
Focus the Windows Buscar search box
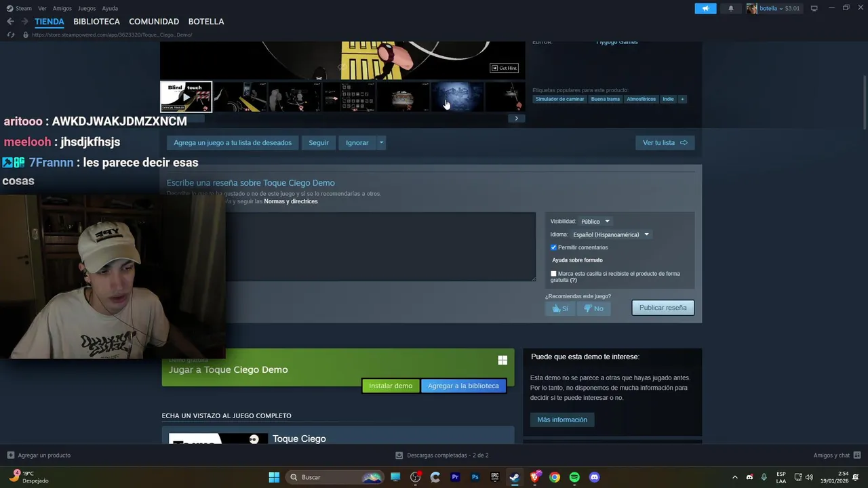335,477
